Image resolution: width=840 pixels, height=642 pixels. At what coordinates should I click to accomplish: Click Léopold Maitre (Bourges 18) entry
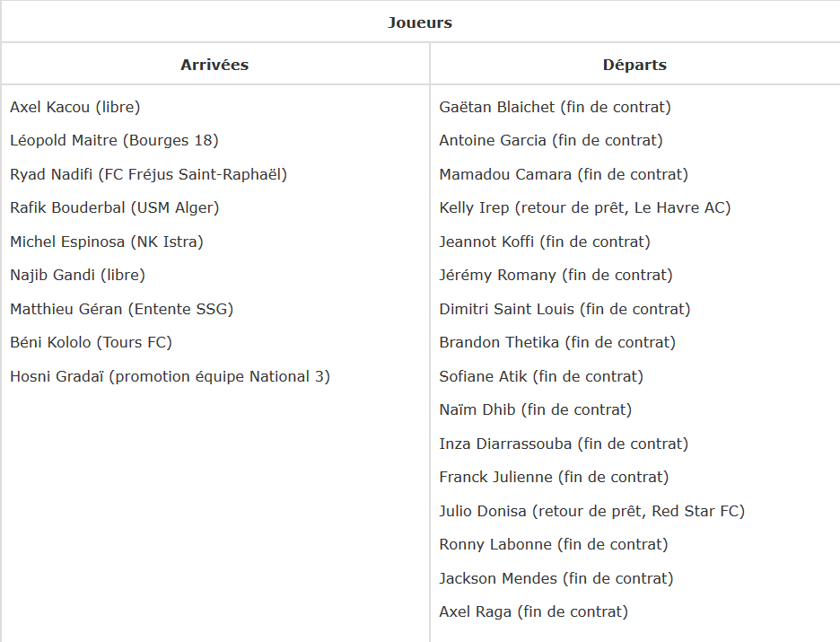pos(114,140)
